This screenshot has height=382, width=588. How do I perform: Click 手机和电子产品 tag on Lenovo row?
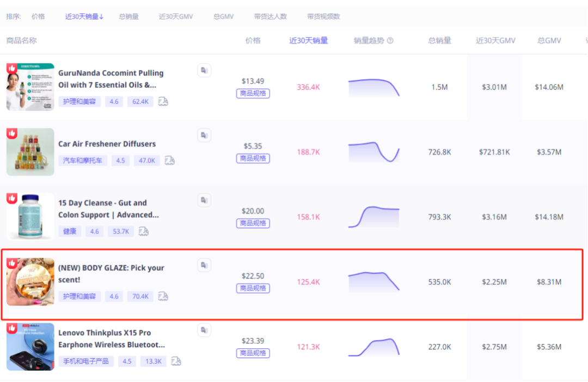(86, 361)
